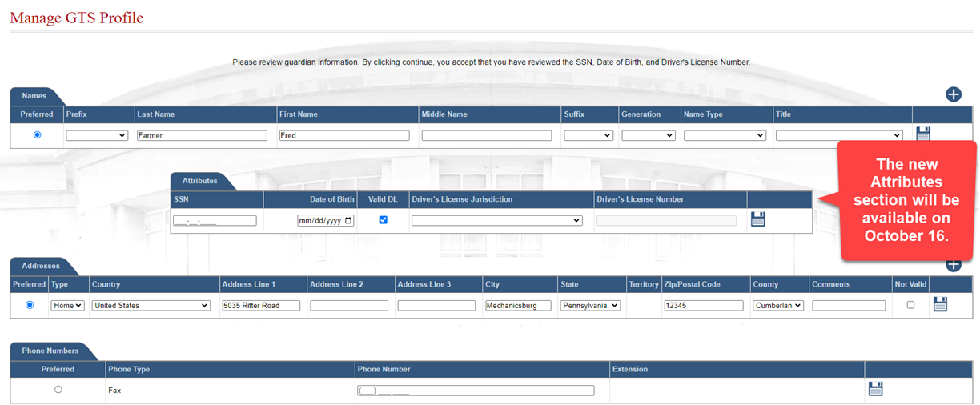Click the save icon in Names row

(922, 134)
